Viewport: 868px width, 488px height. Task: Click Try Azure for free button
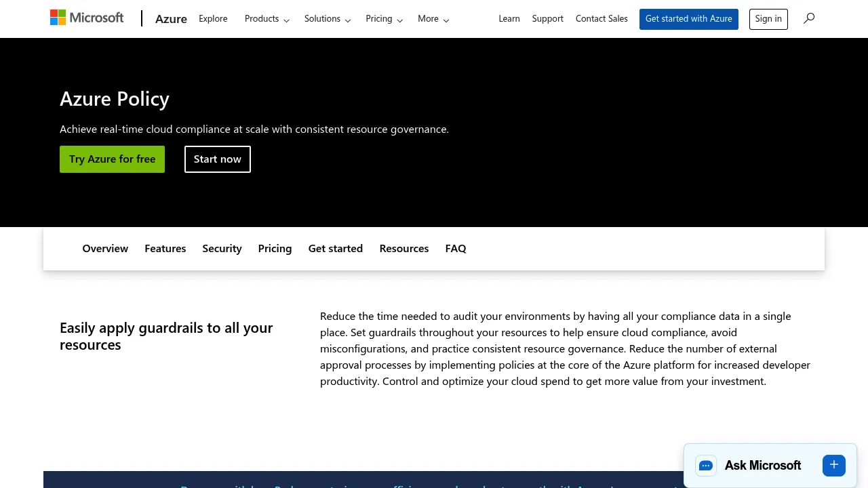pos(113,159)
